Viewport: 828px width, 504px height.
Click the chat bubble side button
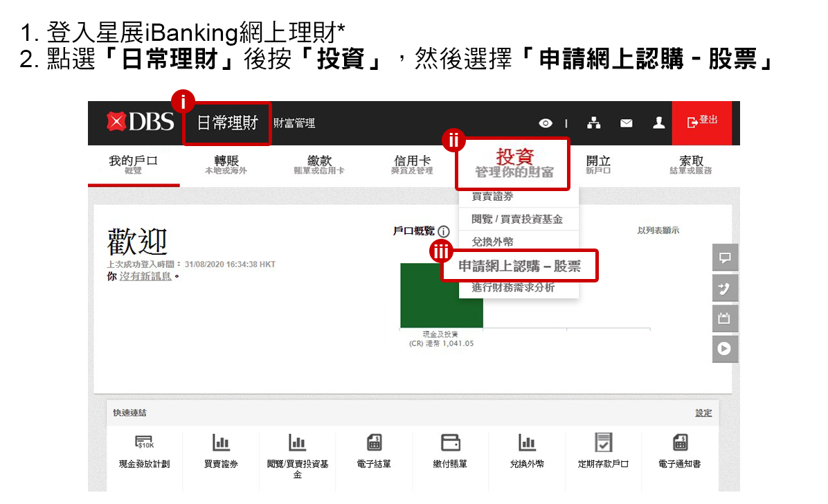click(725, 258)
